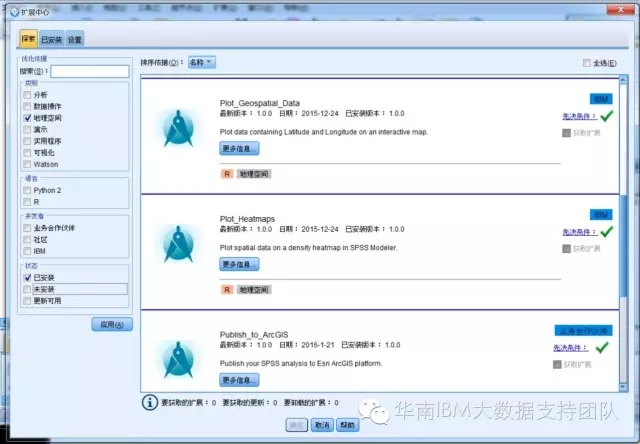Image resolution: width=640 pixels, height=444 pixels.
Task: Check 获取扩展 box for Publish_to_ArcGIS
Action: [557, 364]
